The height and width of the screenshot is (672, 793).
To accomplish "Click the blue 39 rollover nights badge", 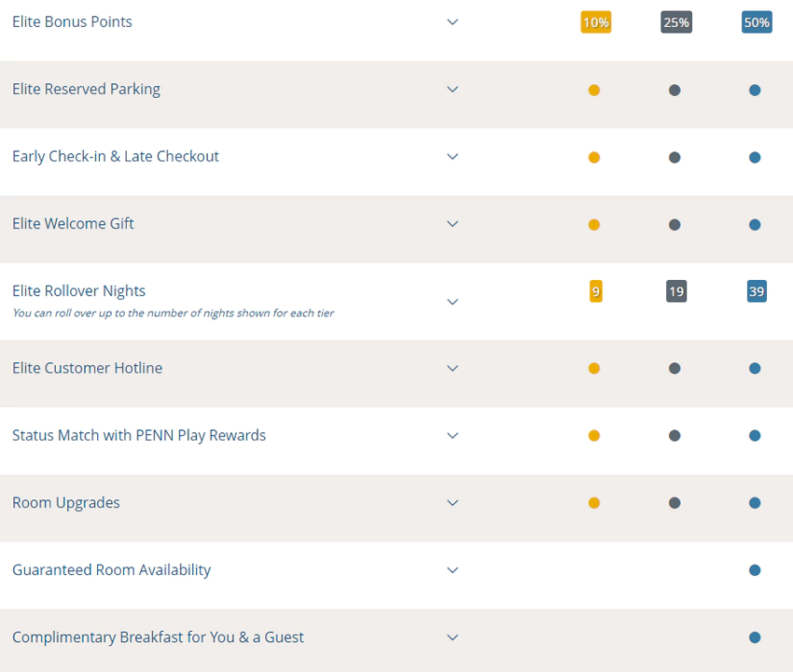I will tap(756, 291).
